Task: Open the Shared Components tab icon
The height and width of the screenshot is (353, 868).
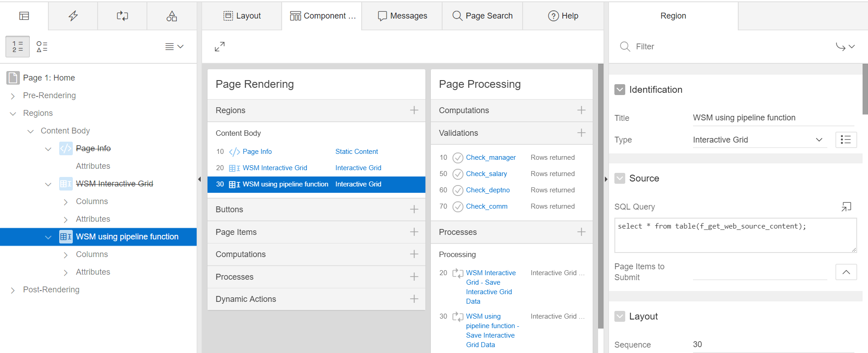Action: pyautogui.click(x=171, y=16)
